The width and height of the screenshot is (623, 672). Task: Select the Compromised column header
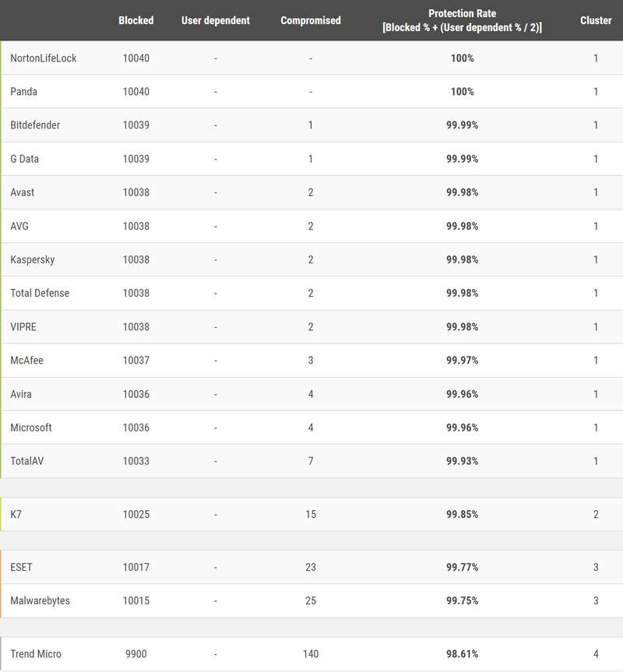click(x=311, y=20)
